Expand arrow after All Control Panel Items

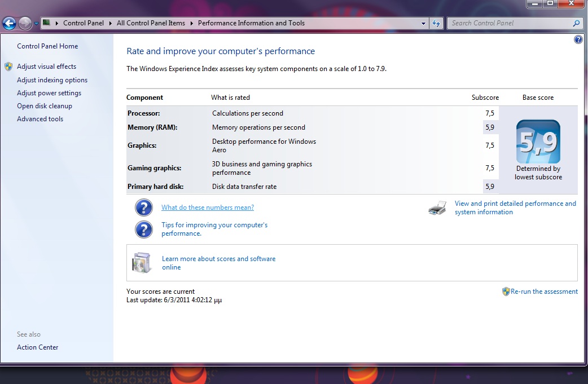[192, 23]
